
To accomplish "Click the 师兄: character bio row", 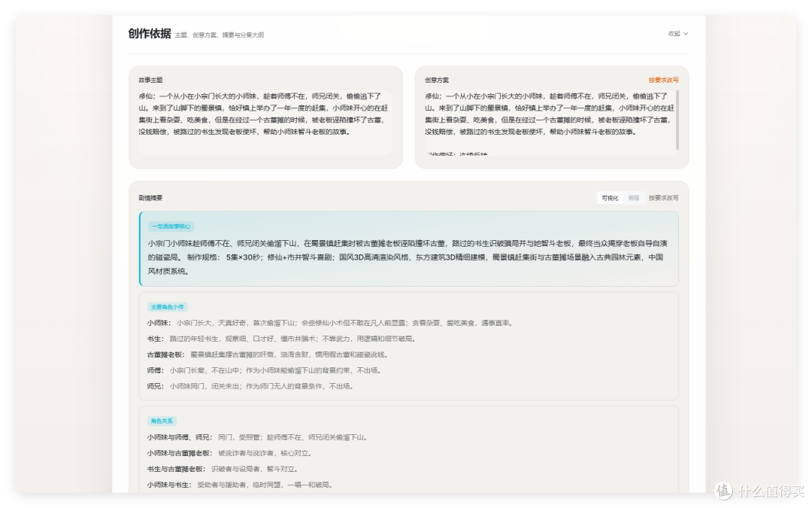I will (x=250, y=386).
